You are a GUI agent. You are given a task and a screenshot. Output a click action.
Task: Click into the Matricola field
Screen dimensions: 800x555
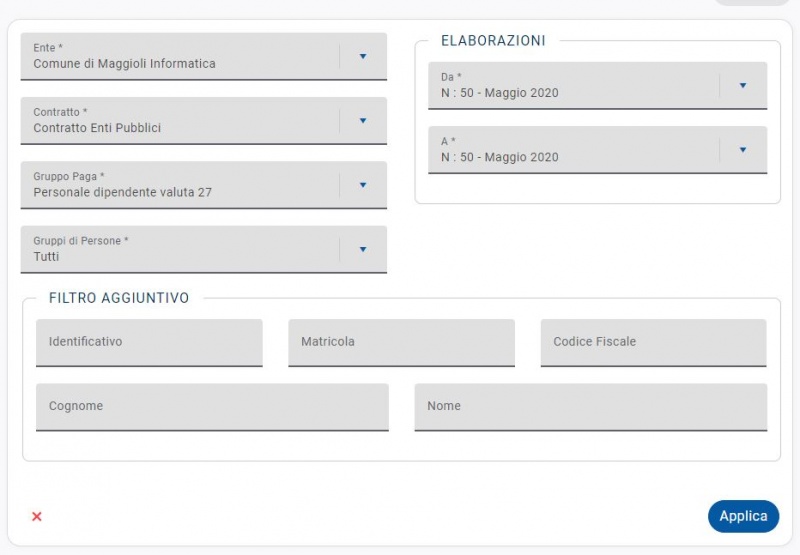click(401, 342)
